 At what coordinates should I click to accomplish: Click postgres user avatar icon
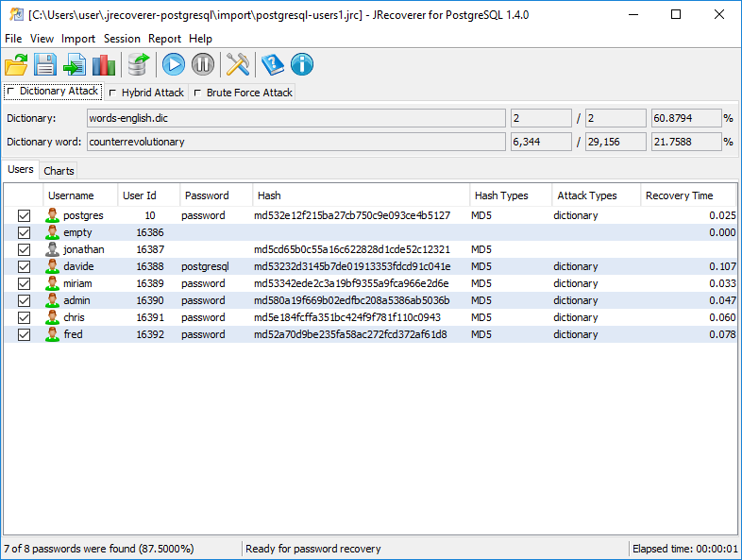[x=53, y=215]
